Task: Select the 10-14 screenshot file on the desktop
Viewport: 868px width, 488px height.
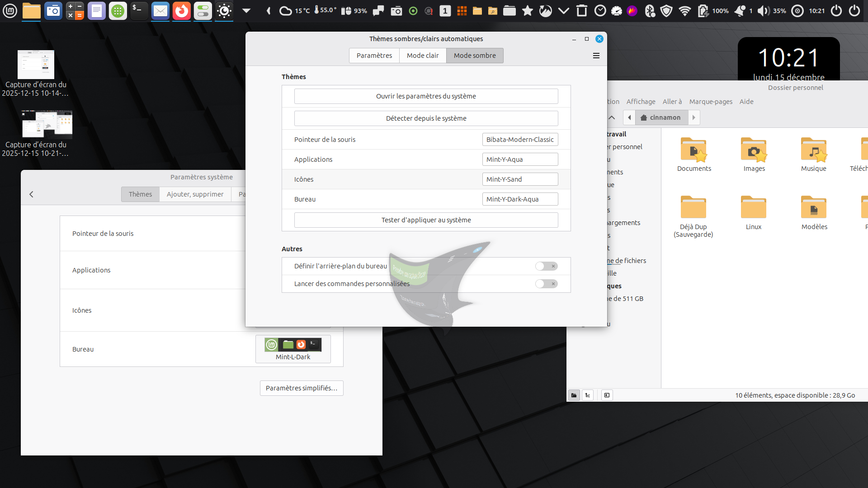Action: pyautogui.click(x=35, y=73)
